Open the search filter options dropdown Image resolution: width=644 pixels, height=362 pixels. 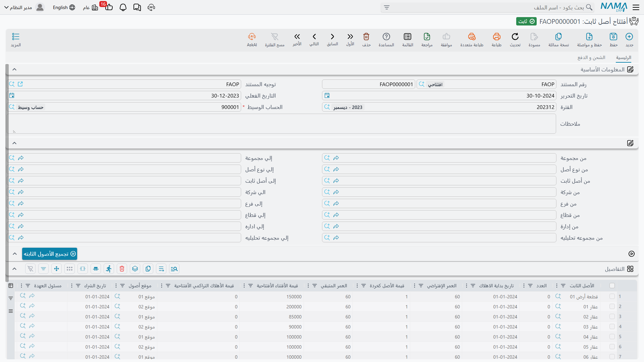[387, 7]
